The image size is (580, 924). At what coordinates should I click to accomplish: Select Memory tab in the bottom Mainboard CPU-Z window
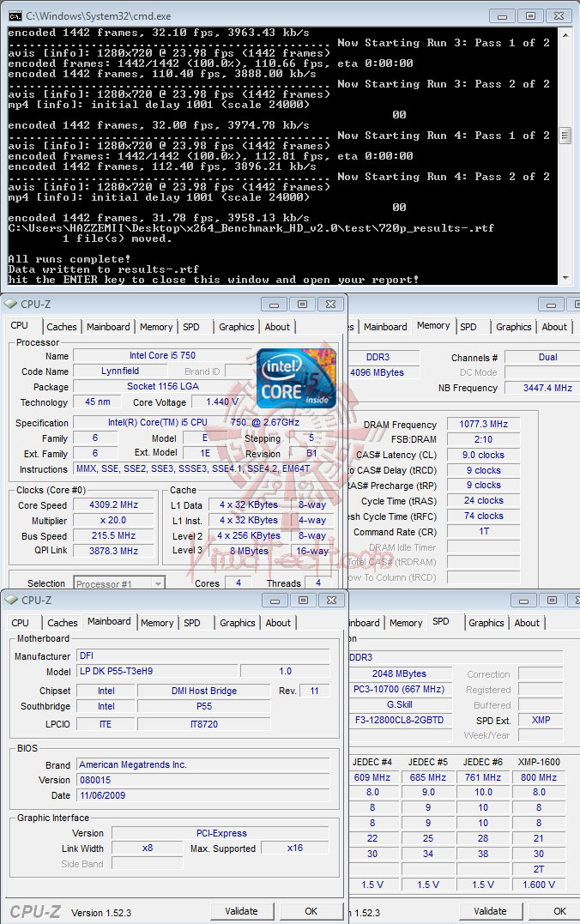click(x=157, y=623)
